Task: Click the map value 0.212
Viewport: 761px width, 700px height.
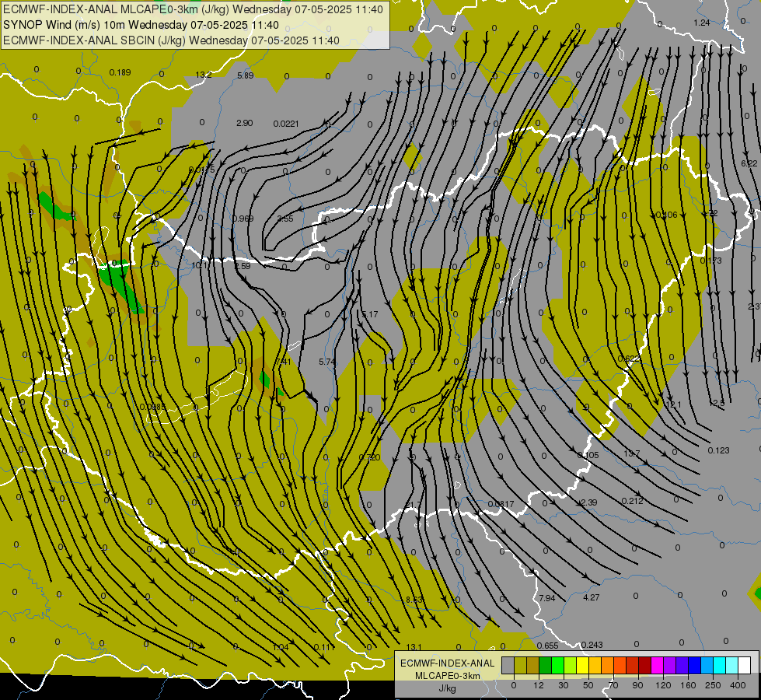Action: pos(633,501)
